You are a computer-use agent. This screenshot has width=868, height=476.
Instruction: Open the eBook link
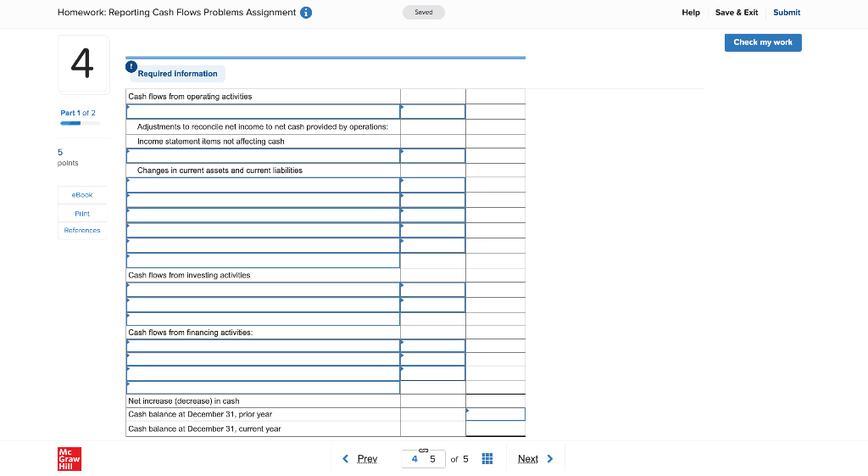[82, 195]
